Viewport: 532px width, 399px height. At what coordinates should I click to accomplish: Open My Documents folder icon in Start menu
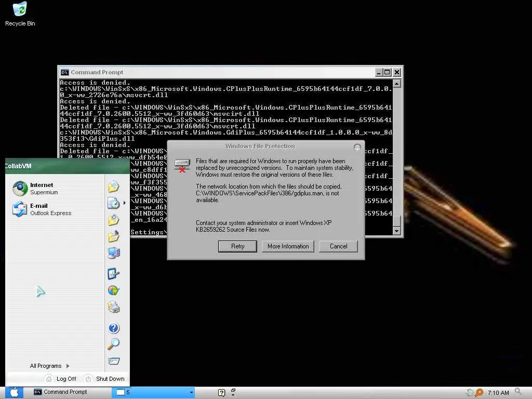113,187
